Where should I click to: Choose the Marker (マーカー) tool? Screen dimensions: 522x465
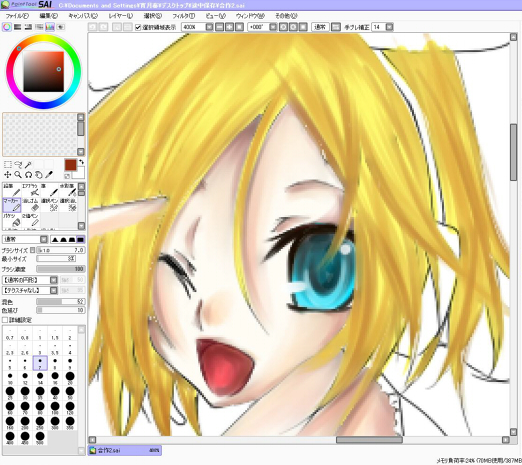[12, 205]
